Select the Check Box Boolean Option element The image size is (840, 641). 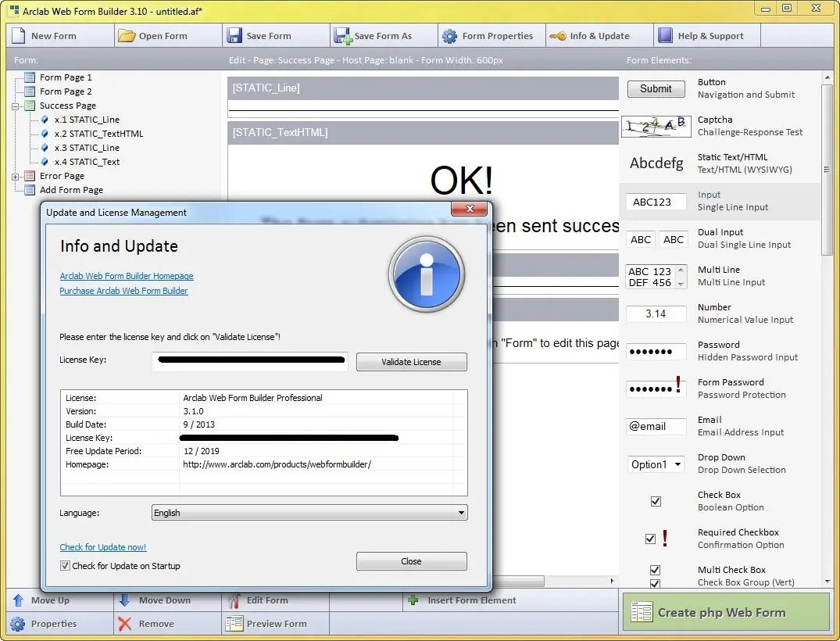[655, 501]
